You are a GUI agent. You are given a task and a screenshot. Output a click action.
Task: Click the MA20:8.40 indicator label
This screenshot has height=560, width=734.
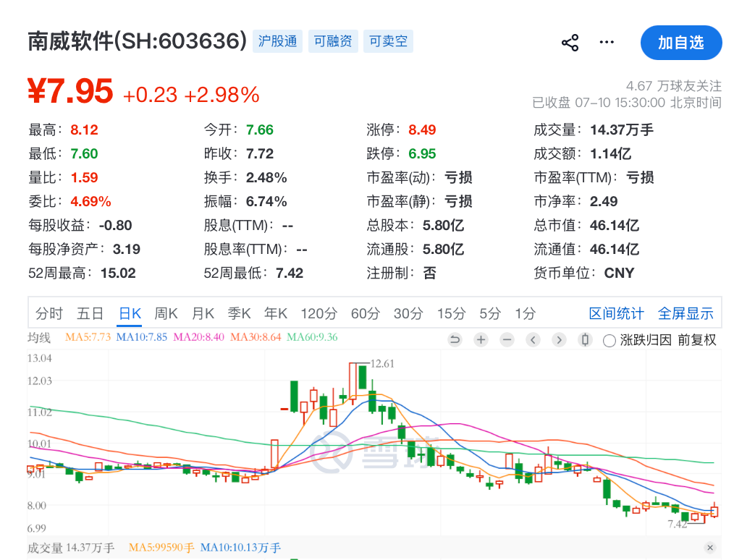199,337
